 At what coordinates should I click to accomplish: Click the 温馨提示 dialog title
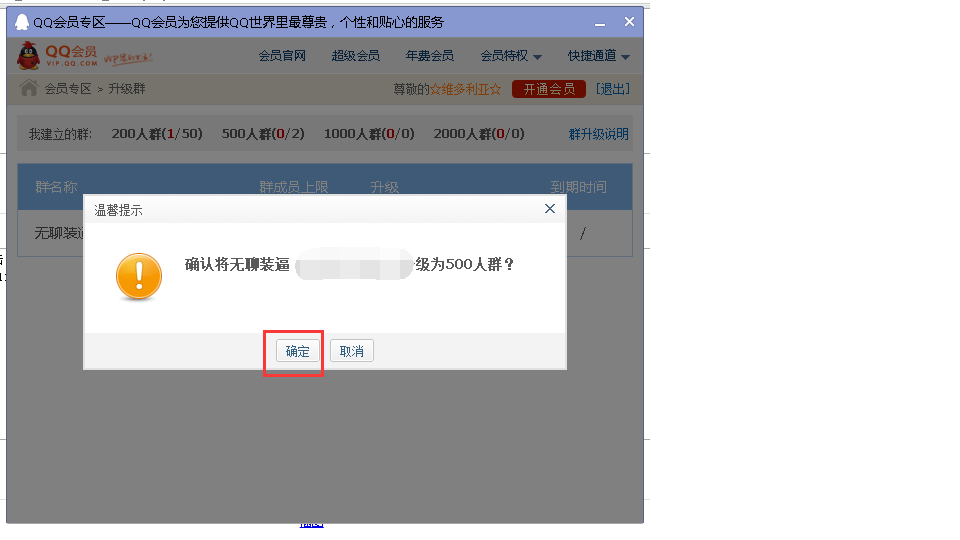(x=118, y=210)
